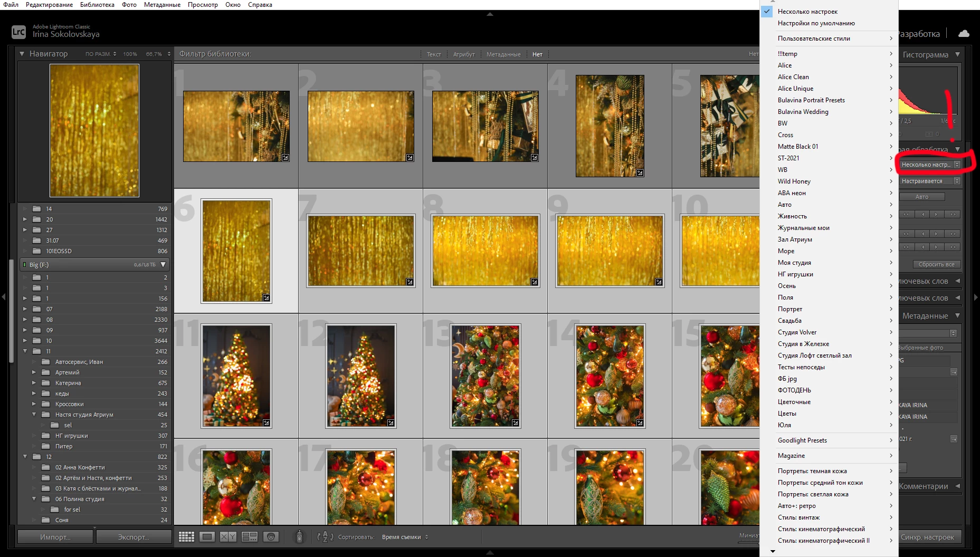Set Navigator zoom to 100%
Viewport: 980px width, 557px height.
click(130, 54)
